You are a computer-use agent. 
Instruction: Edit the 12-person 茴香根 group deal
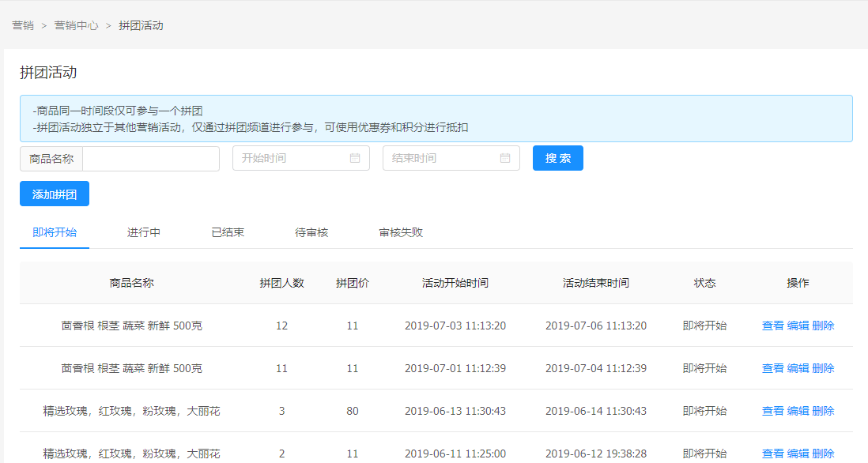point(798,326)
